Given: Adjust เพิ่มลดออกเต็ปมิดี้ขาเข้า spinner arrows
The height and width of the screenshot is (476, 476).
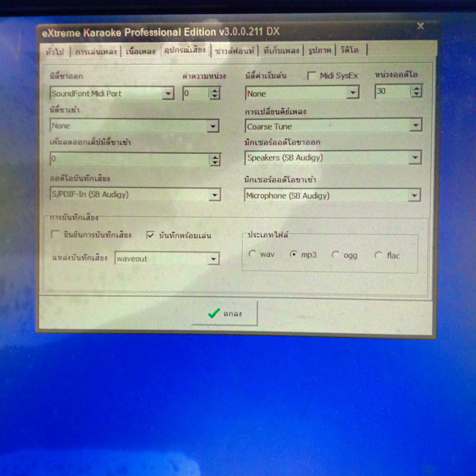Looking at the screenshot, I should point(215,160).
